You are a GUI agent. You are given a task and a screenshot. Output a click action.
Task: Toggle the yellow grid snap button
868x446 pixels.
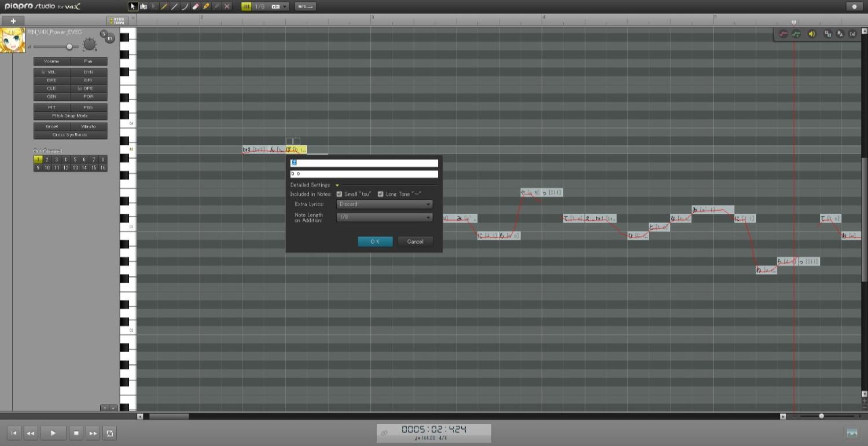(x=247, y=6)
